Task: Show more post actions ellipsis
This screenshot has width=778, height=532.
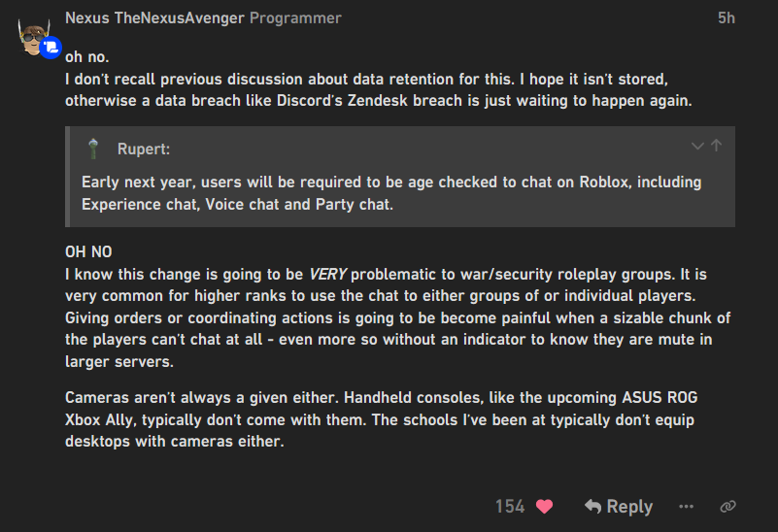Action: click(x=687, y=506)
